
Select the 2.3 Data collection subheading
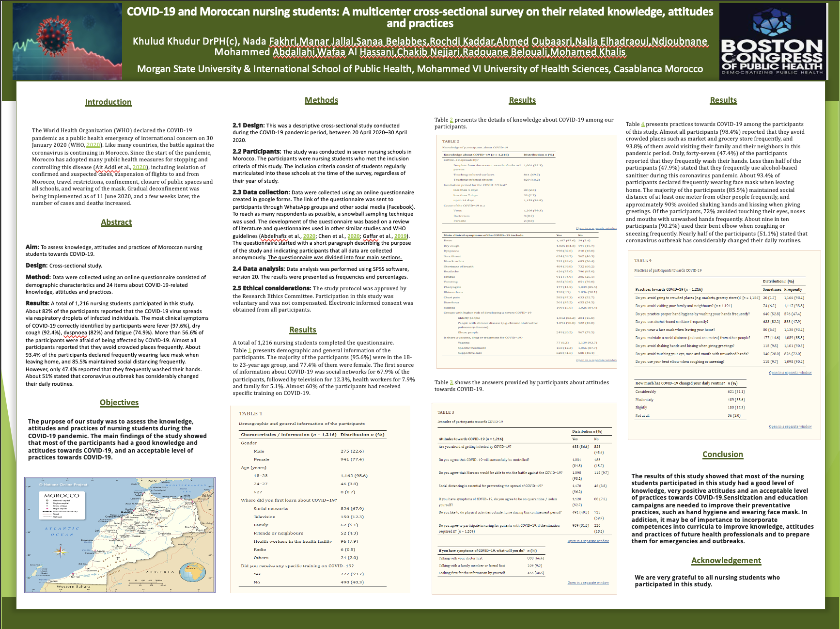coord(261,192)
